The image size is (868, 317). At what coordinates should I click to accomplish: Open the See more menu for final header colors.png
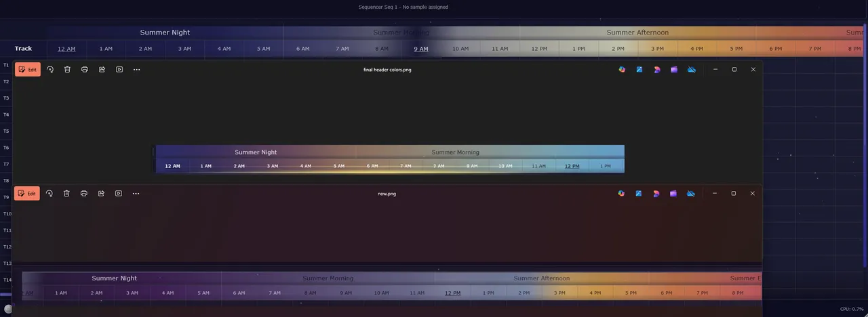pos(136,69)
